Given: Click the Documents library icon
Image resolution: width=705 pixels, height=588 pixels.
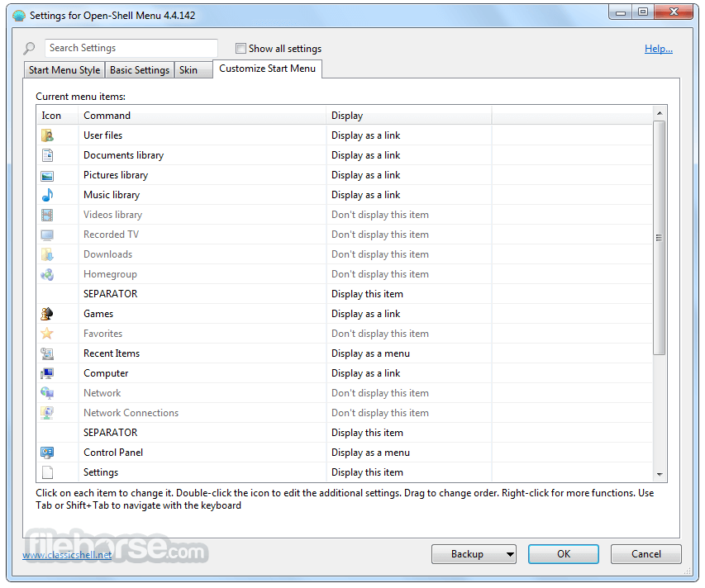Looking at the screenshot, I should (x=47, y=155).
